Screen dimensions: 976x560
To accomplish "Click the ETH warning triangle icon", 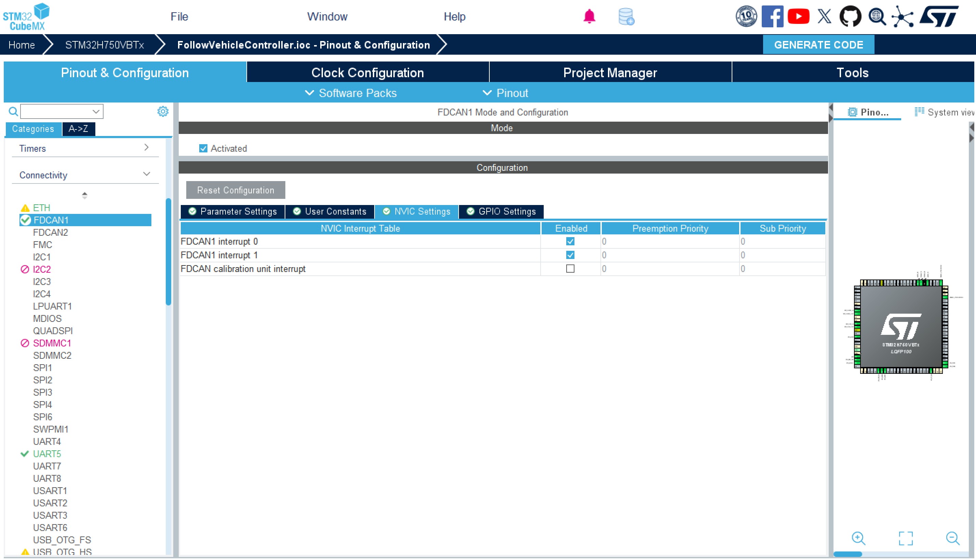I will [25, 208].
